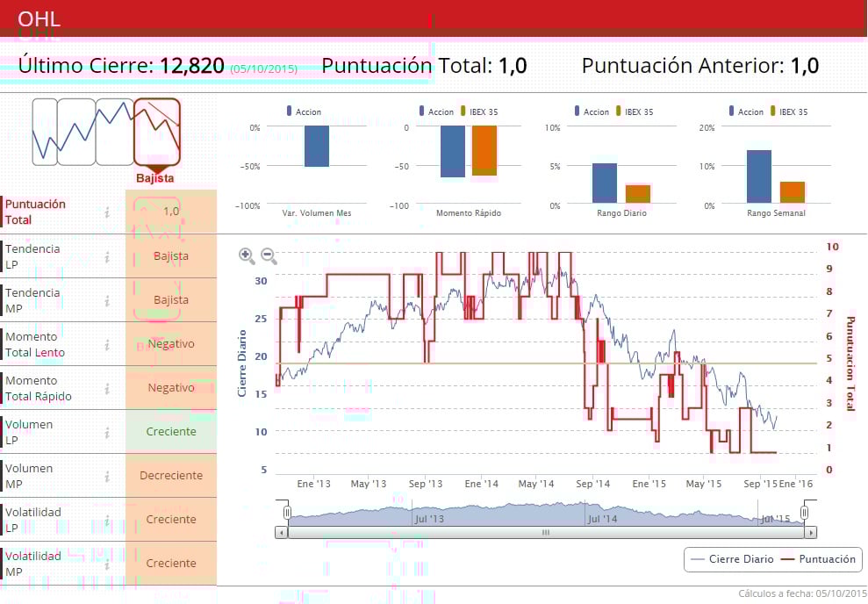Screen dimensions: 868x604
Task: Click the Bajista value for Tendencia MP
Action: 171,299
